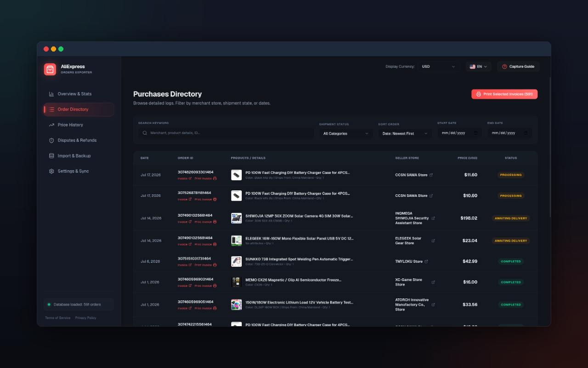The image size is (588, 368).
Task: Click the price $16.00
Action: (x=470, y=282)
